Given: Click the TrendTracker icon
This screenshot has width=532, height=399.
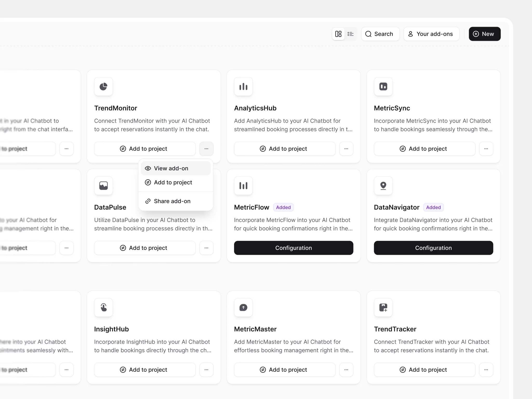Looking at the screenshot, I should 383,308.
